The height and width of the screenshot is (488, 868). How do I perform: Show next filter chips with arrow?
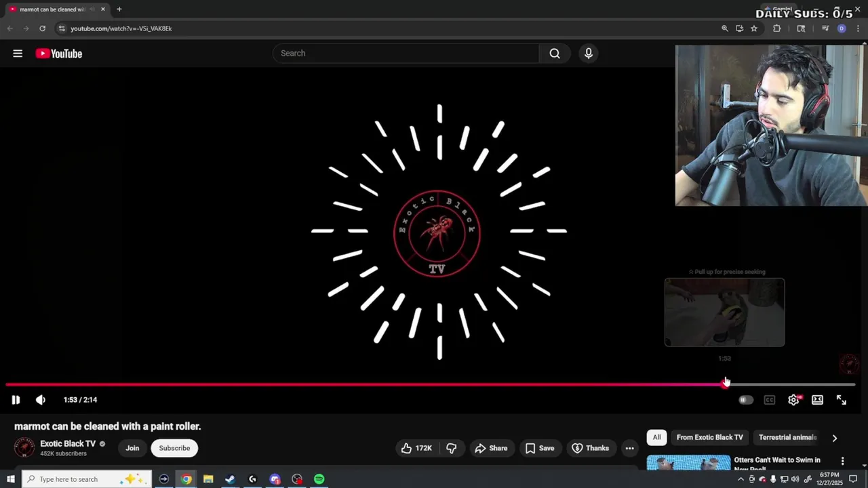(834, 438)
